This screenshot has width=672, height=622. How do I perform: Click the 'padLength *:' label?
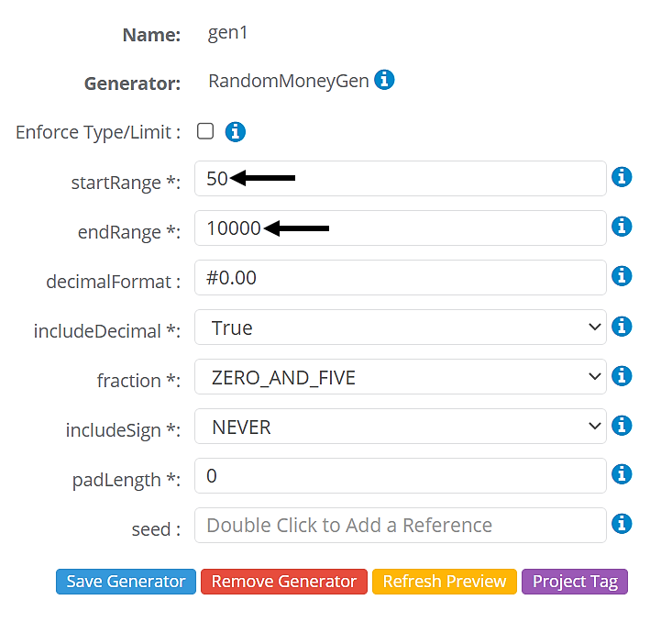point(127,480)
